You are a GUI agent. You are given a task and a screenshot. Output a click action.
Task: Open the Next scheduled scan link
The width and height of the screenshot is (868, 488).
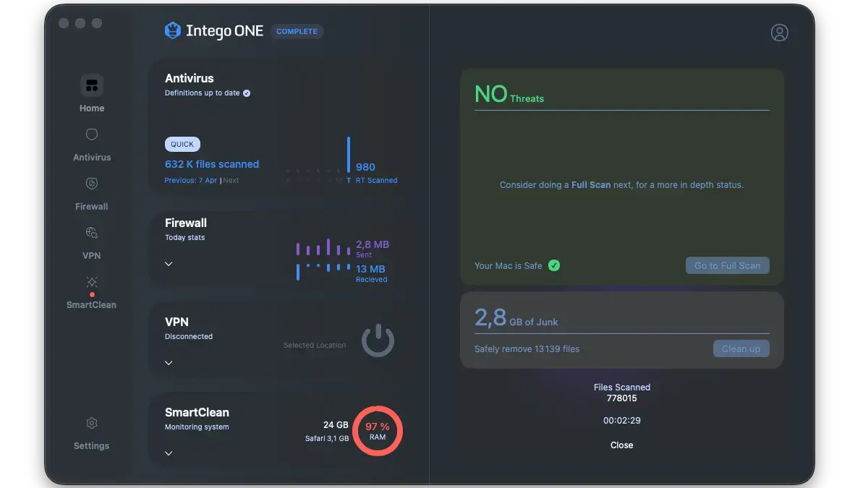[x=231, y=180]
